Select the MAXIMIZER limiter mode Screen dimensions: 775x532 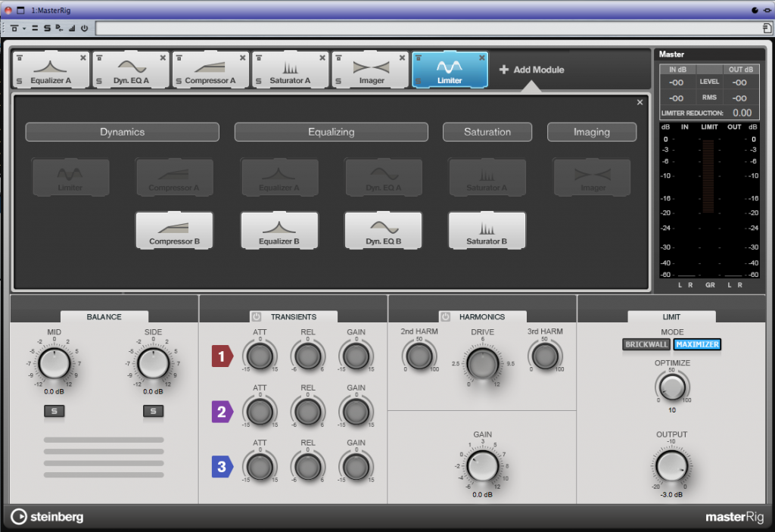697,344
